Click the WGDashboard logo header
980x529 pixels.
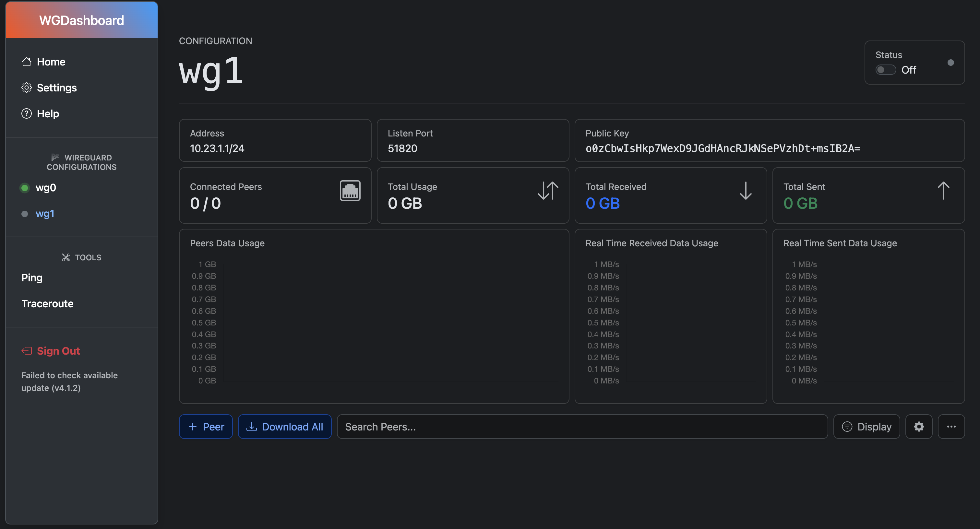81,20
